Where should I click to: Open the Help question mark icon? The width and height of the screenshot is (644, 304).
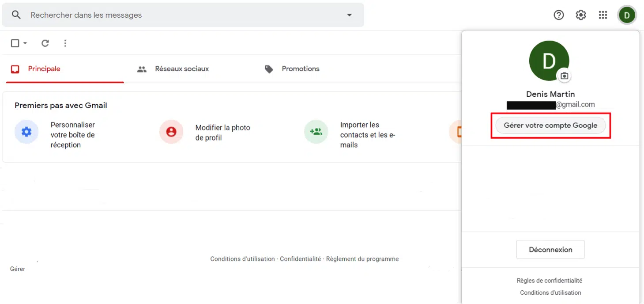pos(559,15)
